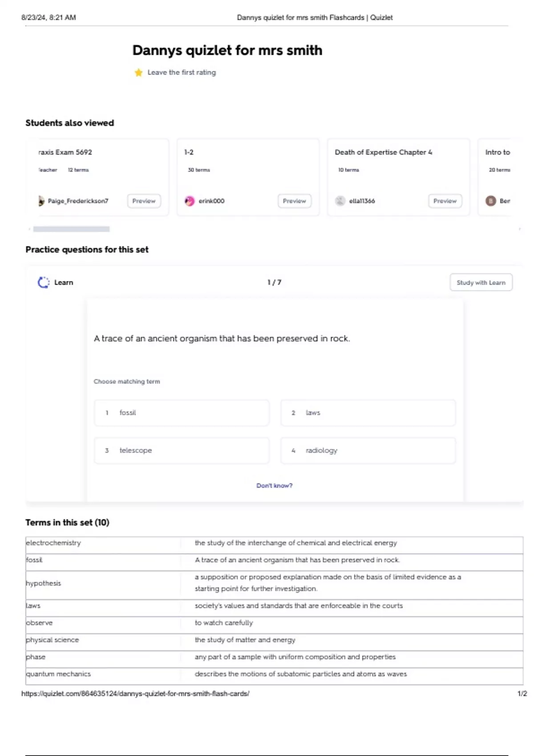Click the brown 'B' avatar icon
Viewport: 534px width, 756px height.
coord(490,201)
